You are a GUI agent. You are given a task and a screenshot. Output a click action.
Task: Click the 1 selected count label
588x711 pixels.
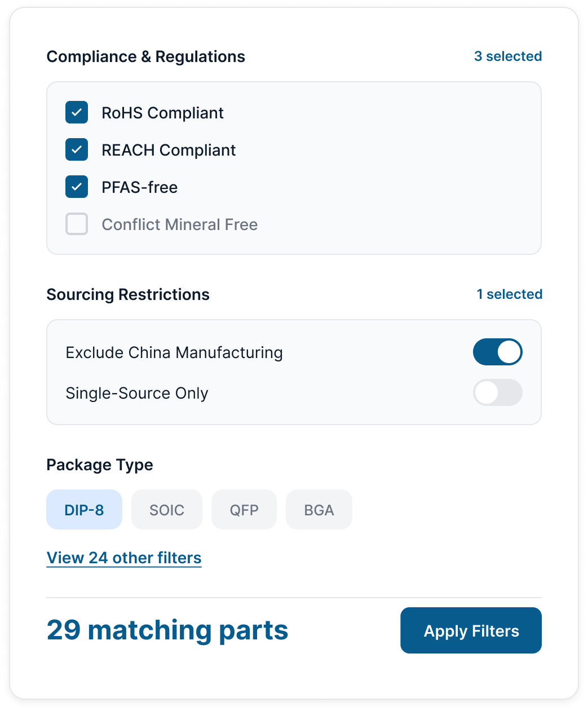click(509, 294)
